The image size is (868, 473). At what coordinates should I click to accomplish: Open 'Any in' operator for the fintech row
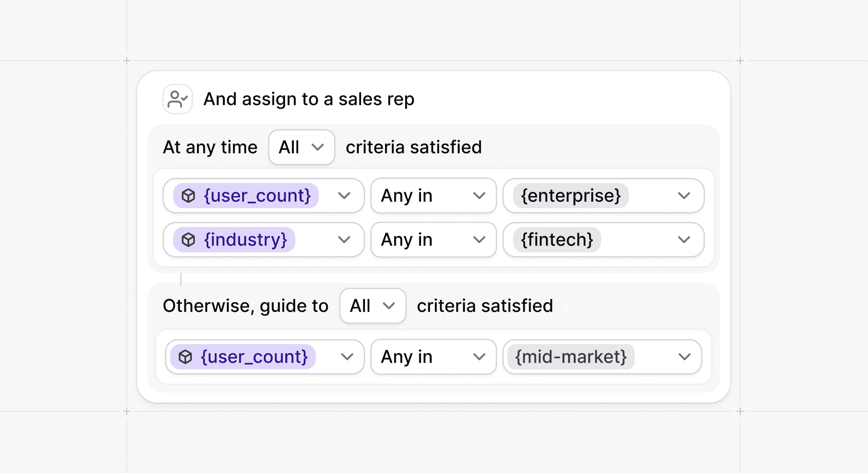[x=433, y=240]
